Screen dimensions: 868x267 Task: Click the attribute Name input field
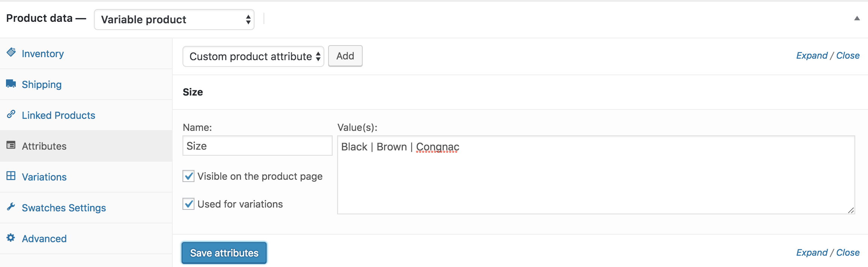257,146
